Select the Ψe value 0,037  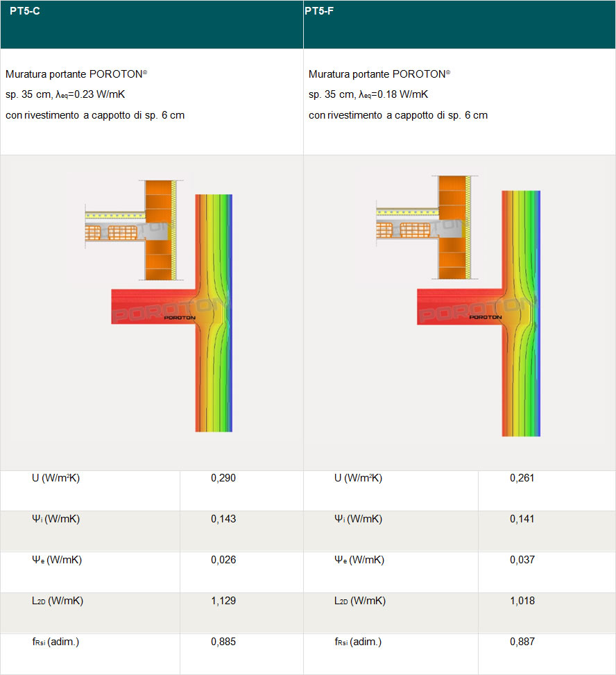coord(522,560)
